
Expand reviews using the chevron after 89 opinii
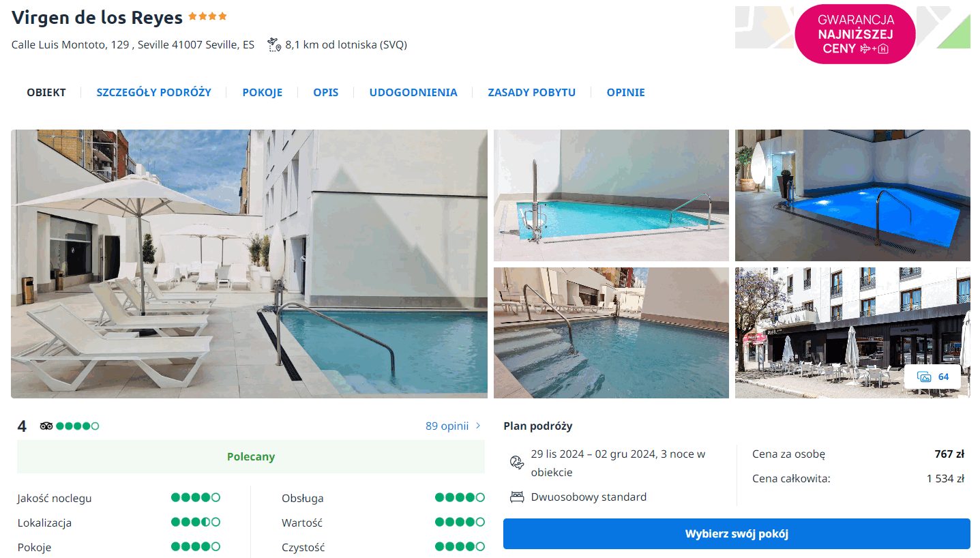(478, 426)
